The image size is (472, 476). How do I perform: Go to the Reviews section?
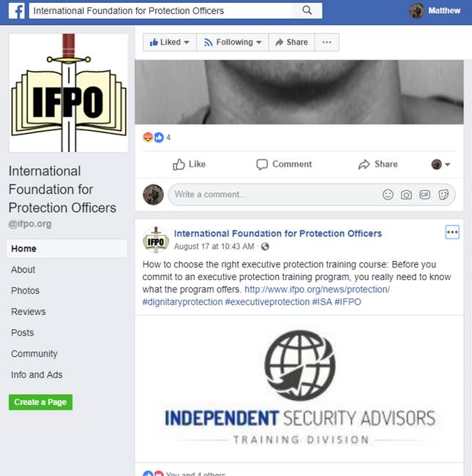pos(29,311)
